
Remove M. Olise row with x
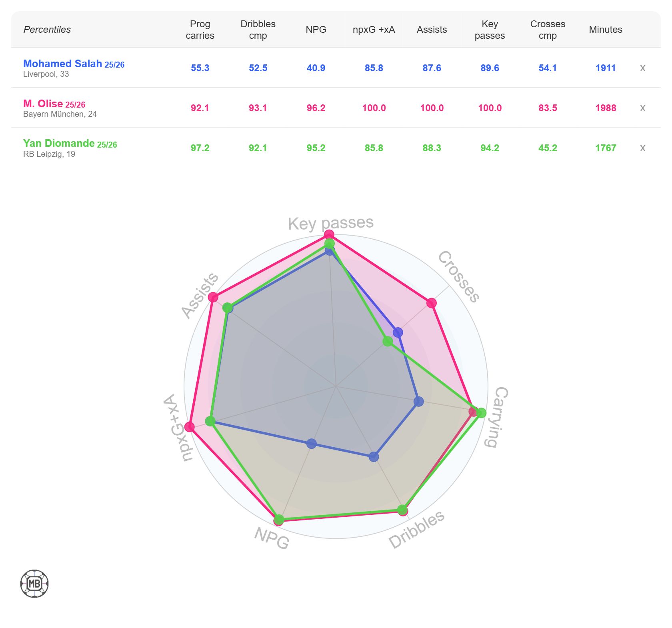642,108
